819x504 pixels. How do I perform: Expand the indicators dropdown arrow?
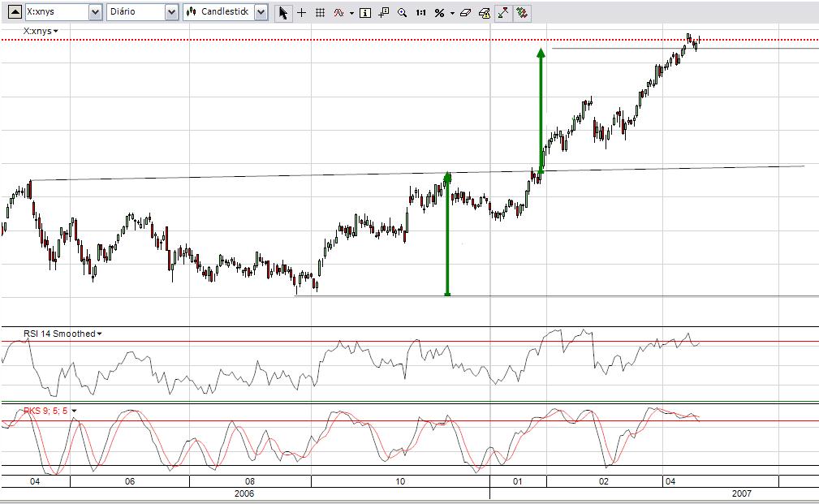coord(351,13)
